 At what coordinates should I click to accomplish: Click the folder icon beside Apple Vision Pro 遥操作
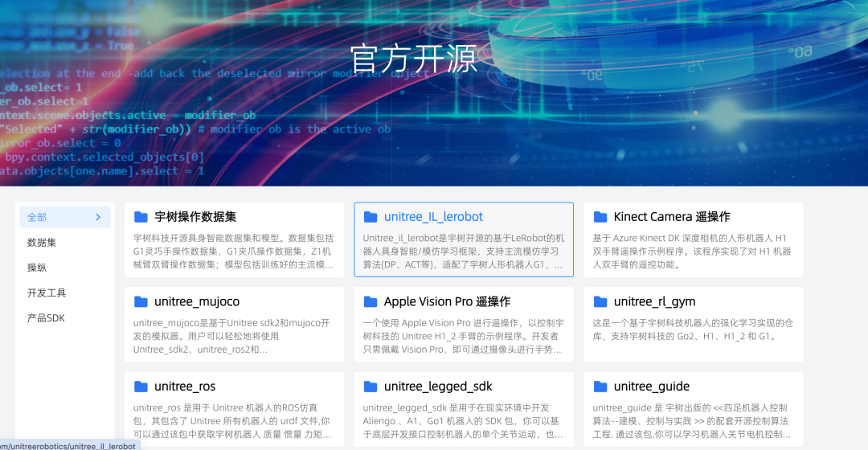coord(371,301)
